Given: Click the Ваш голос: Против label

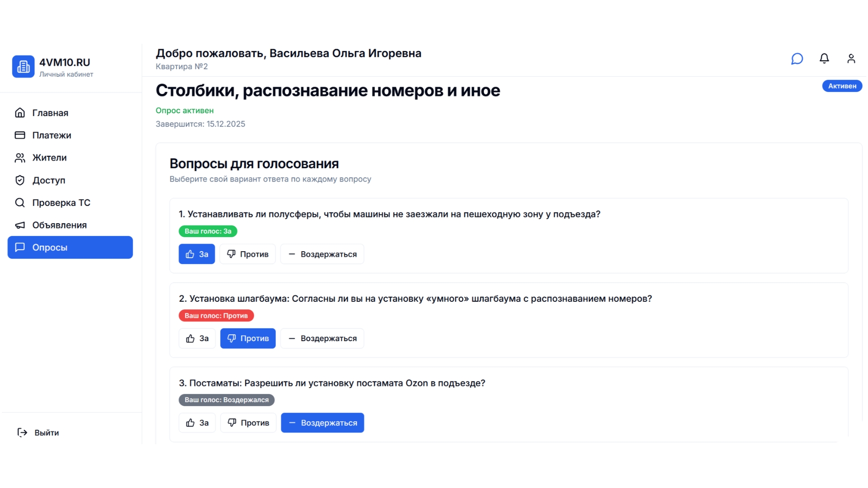Looking at the screenshot, I should click(217, 315).
